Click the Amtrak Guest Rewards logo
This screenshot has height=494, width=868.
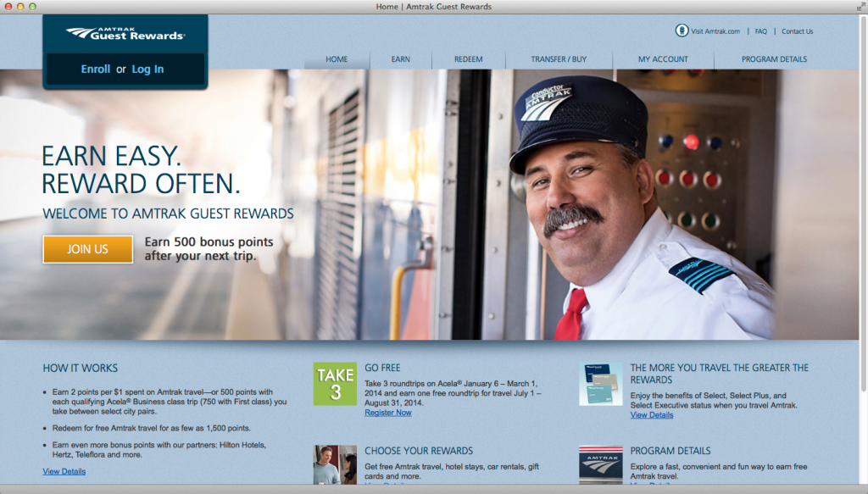point(125,33)
